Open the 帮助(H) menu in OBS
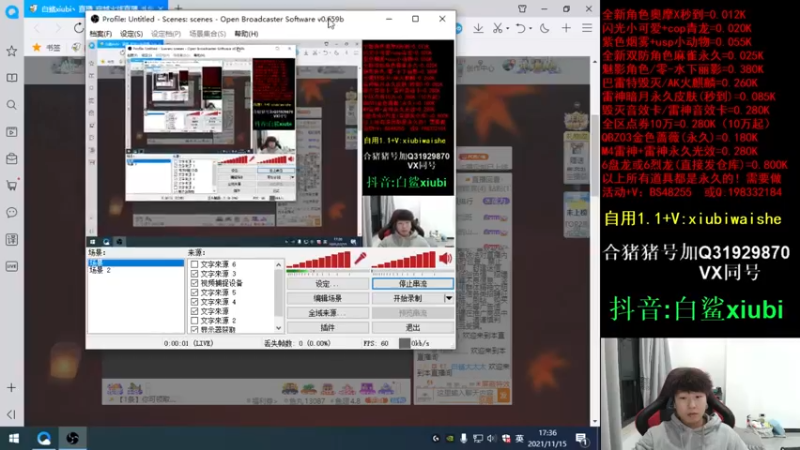The image size is (800, 450). coord(246,34)
